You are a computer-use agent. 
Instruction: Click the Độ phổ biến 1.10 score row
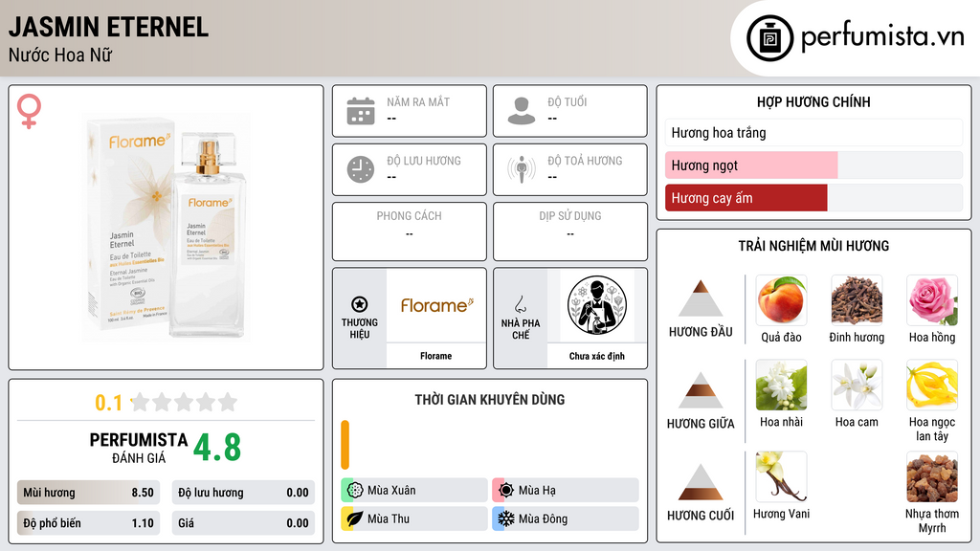[88, 523]
